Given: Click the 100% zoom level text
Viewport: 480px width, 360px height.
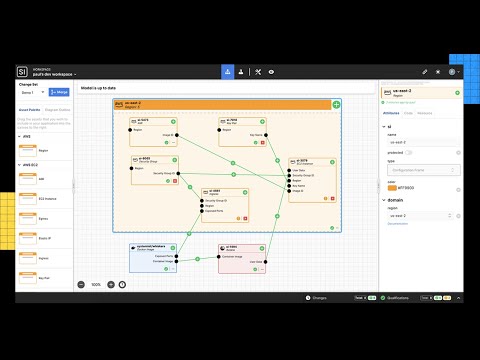Looking at the screenshot, I should [x=96, y=285].
